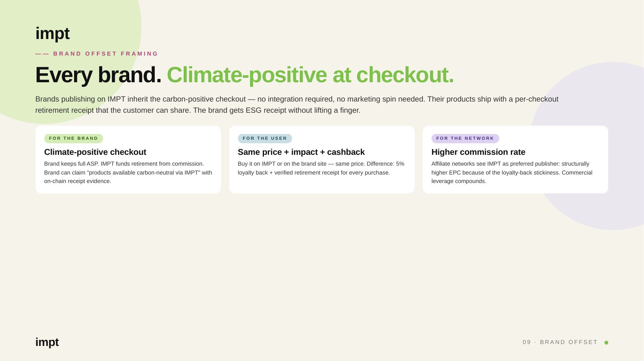Screen dimensions: 644x361
Task: Click the Higher commission rate title
Action: pyautogui.click(x=478, y=152)
